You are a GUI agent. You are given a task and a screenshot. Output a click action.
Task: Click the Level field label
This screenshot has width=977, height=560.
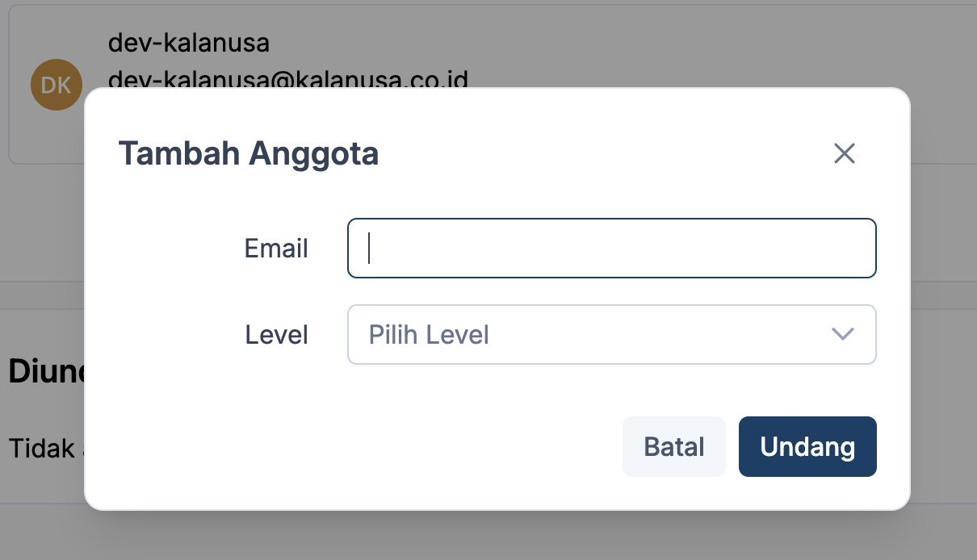276,334
